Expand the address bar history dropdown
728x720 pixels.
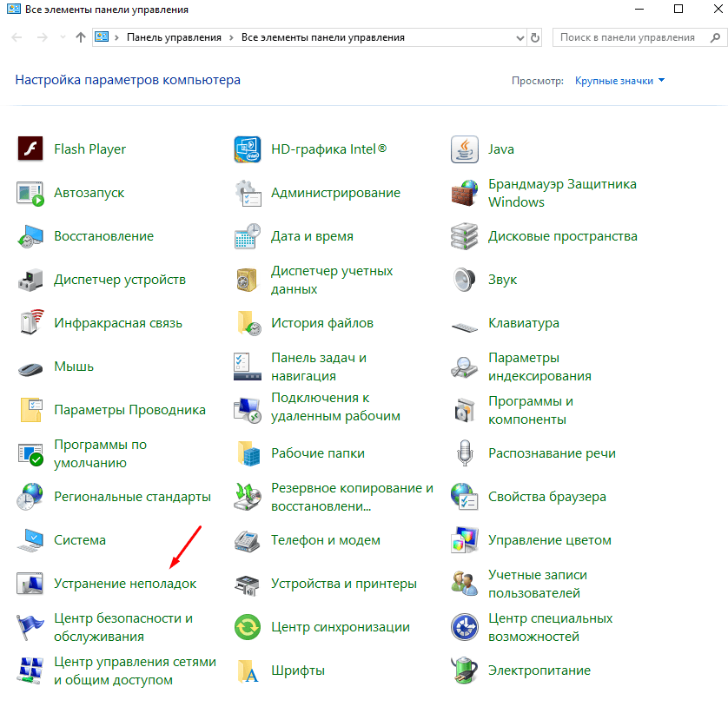(x=520, y=38)
